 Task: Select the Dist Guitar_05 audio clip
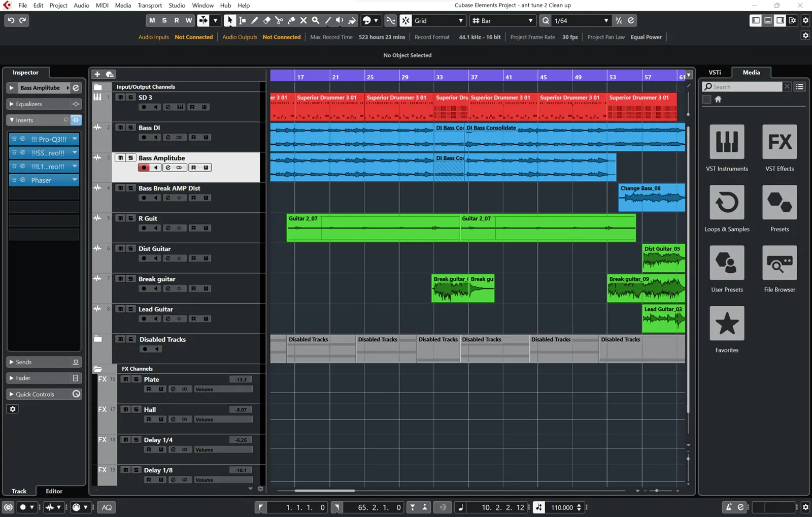663,258
